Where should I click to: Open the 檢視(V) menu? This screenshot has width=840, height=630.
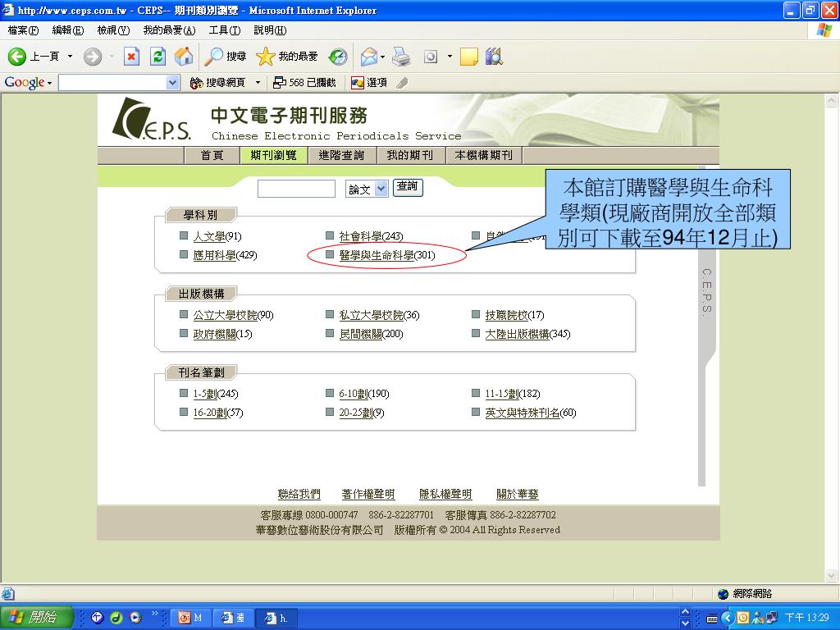(x=113, y=30)
